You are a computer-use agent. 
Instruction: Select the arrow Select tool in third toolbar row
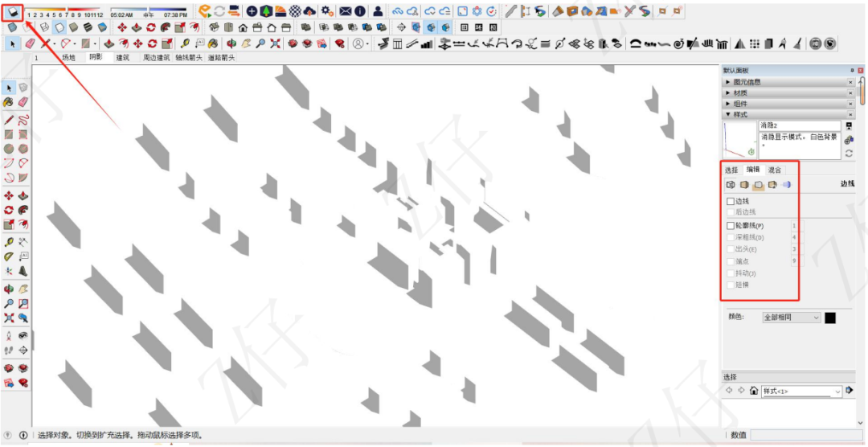14,43
